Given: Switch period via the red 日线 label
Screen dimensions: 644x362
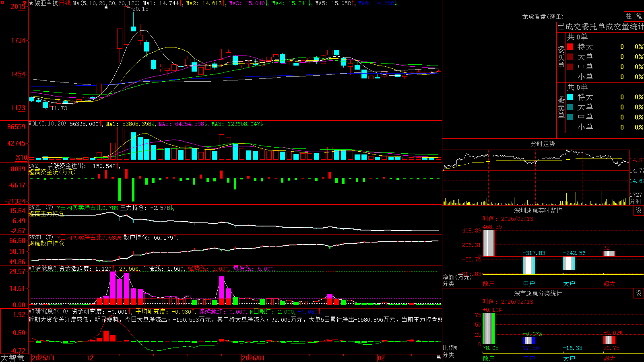Looking at the screenshot, I should tap(65, 3).
